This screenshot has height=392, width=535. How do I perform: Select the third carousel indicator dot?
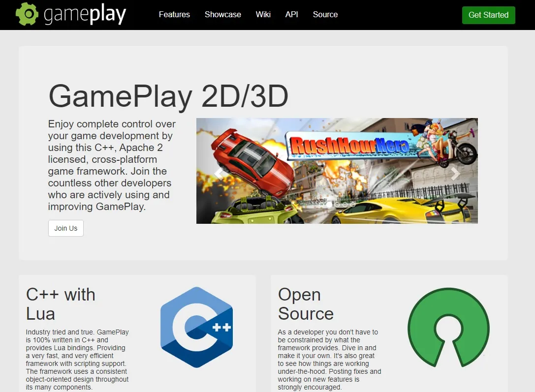click(x=337, y=205)
